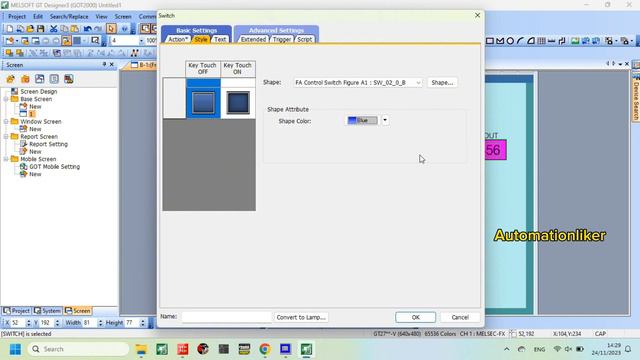Image resolution: width=640 pixels, height=360 pixels.
Task: Click the New project icon in toolbar
Action: coord(9,29)
